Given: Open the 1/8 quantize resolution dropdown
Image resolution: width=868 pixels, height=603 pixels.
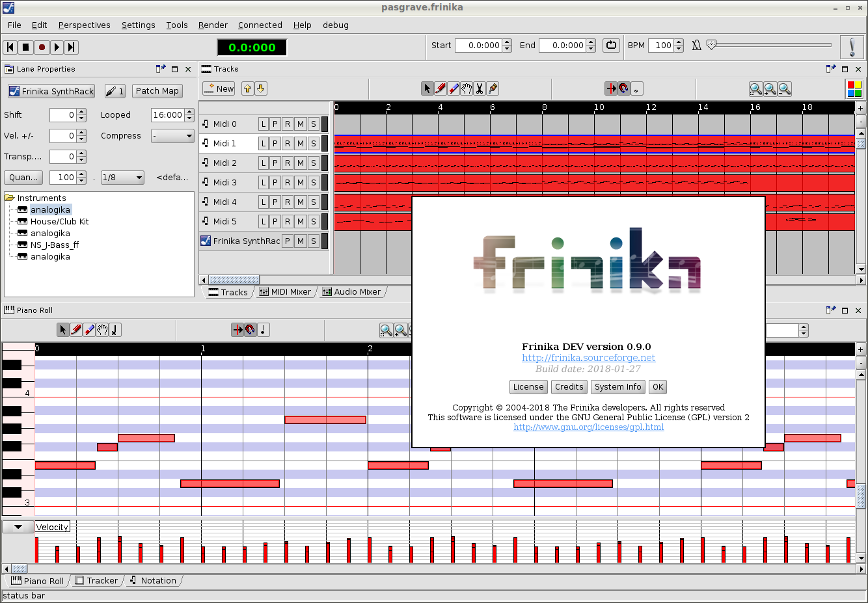Looking at the screenshot, I should tap(122, 178).
